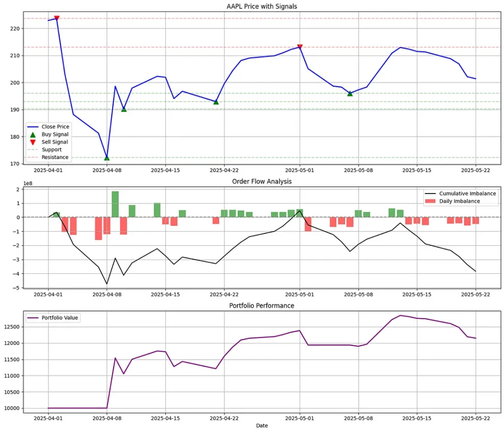Screen dimensions: 504x432
Task: Click '2025-04-15' tick label under portfolio chart
Action: click(x=165, y=419)
